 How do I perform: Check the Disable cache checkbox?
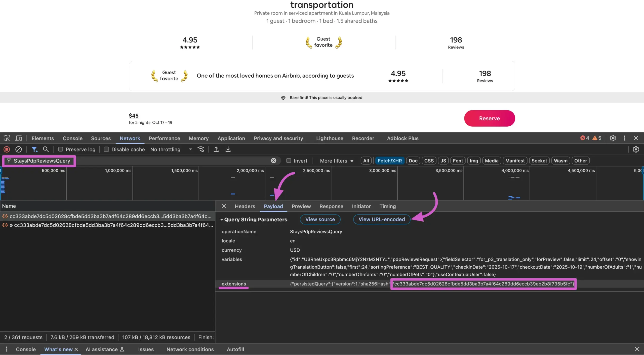tap(106, 149)
